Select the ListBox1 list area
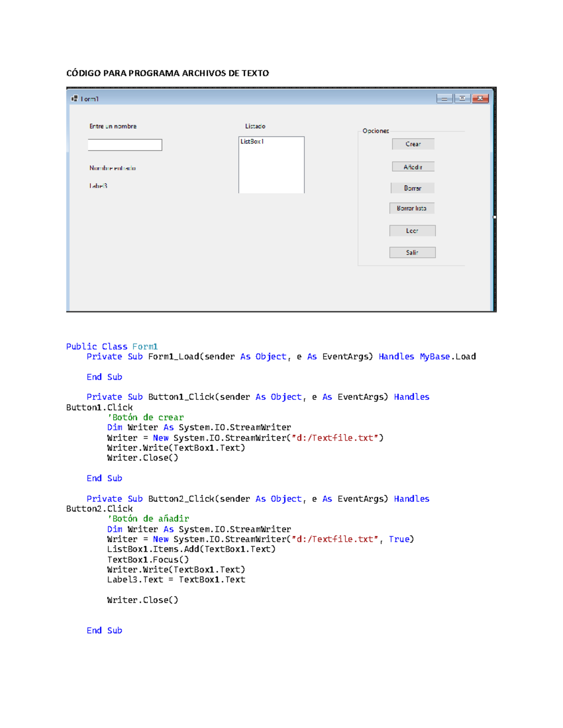Image resolution: width=563 pixels, height=728 pixels. click(x=271, y=165)
